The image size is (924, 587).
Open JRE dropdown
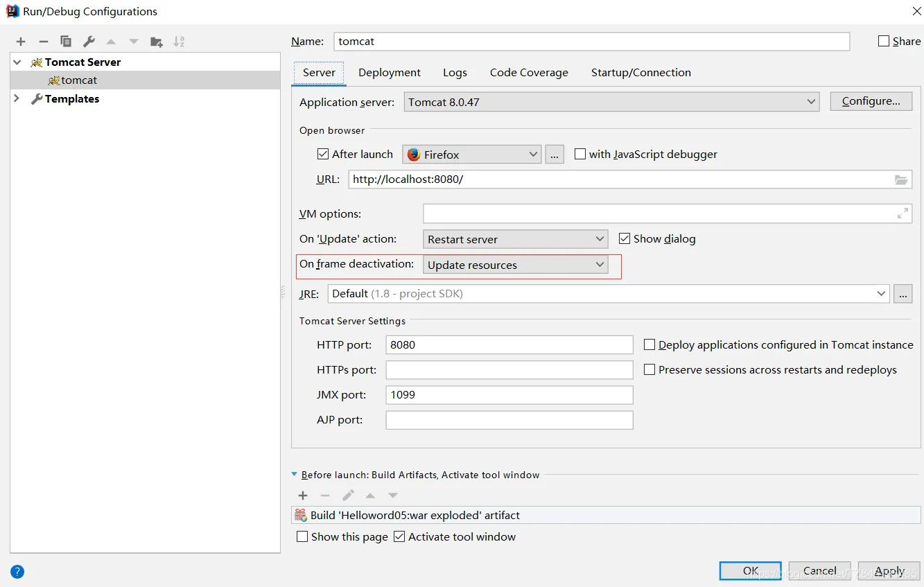609,294
